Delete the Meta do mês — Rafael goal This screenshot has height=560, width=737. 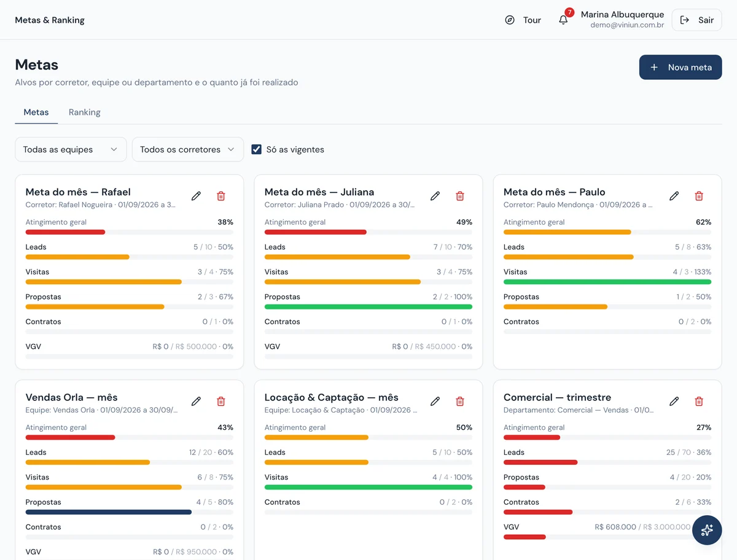[x=221, y=196]
